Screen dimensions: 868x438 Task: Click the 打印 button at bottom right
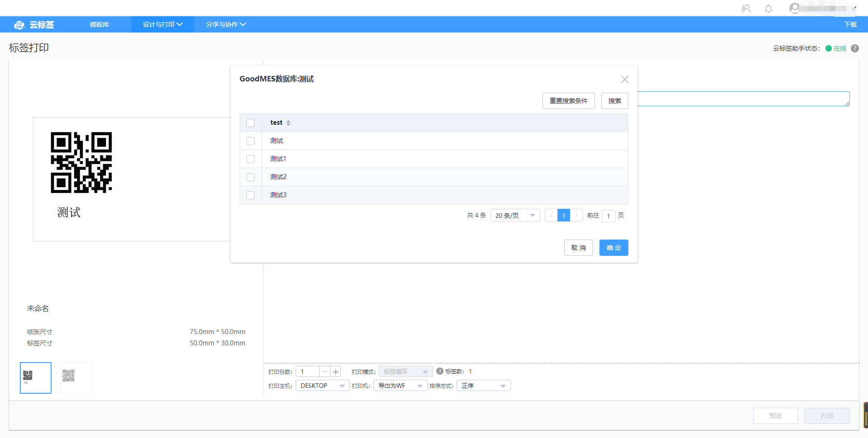[x=827, y=416]
